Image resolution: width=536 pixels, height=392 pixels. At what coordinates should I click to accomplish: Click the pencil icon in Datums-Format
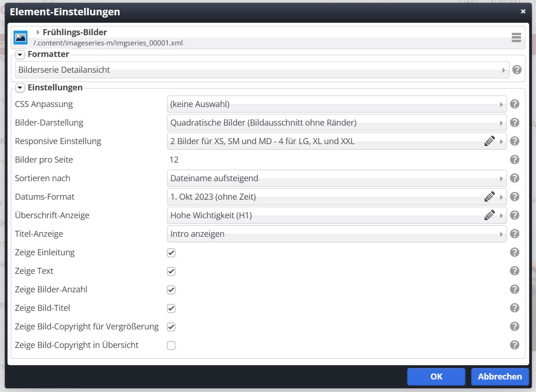490,196
